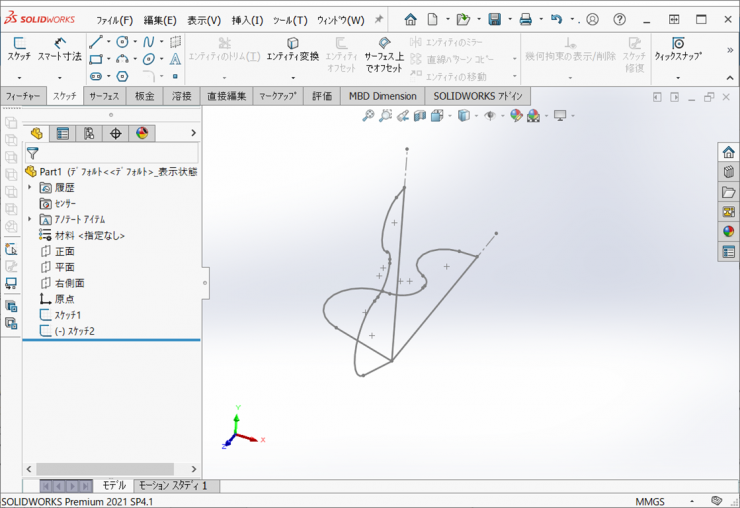Open the Display Style dropdown arrow
This screenshot has height=508, width=740.
tap(474, 116)
